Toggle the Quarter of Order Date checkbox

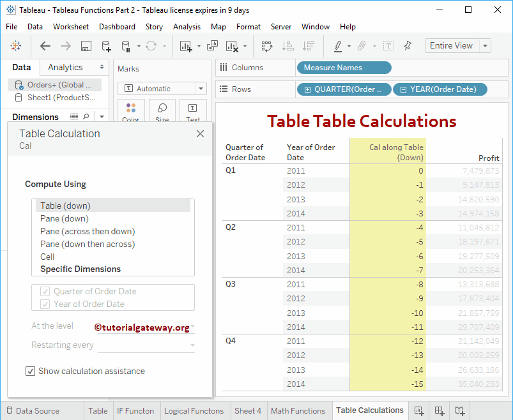(x=44, y=290)
